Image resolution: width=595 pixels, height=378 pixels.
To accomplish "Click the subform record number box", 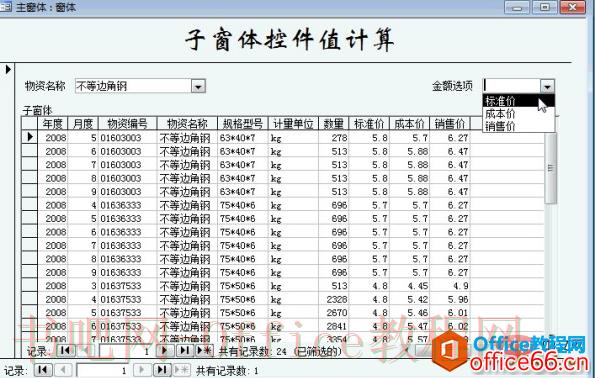I will [125, 351].
